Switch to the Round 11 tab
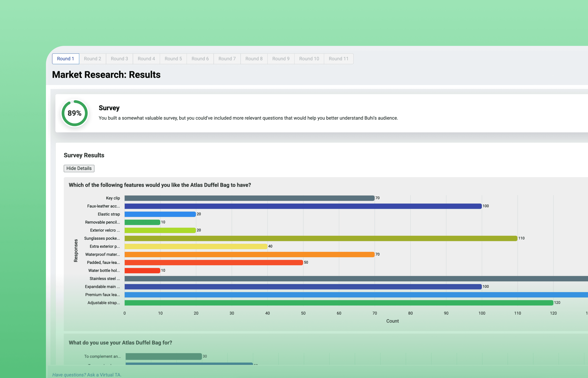The width and height of the screenshot is (588, 378). pos(338,59)
